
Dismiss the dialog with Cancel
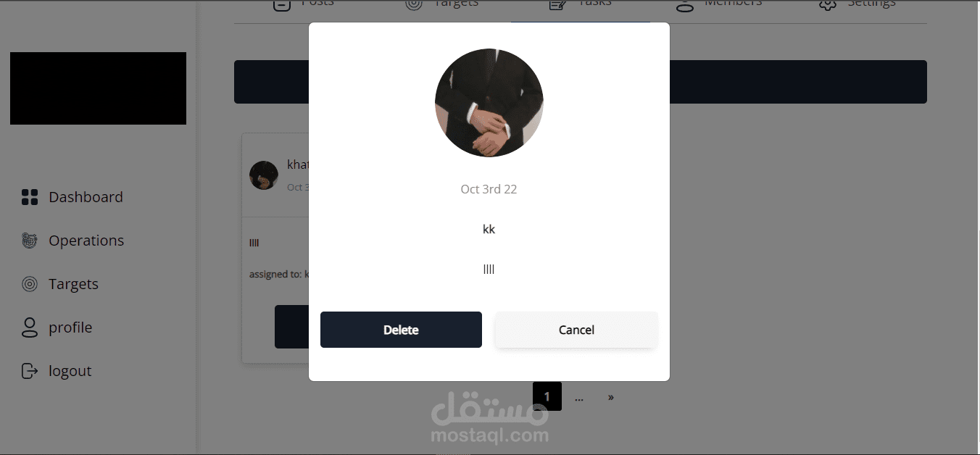576,330
